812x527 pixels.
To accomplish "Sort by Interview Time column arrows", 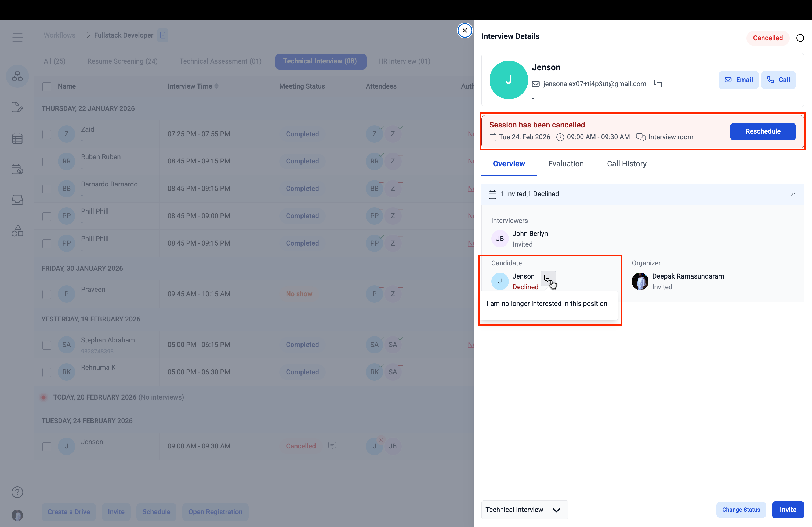I will click(x=216, y=86).
